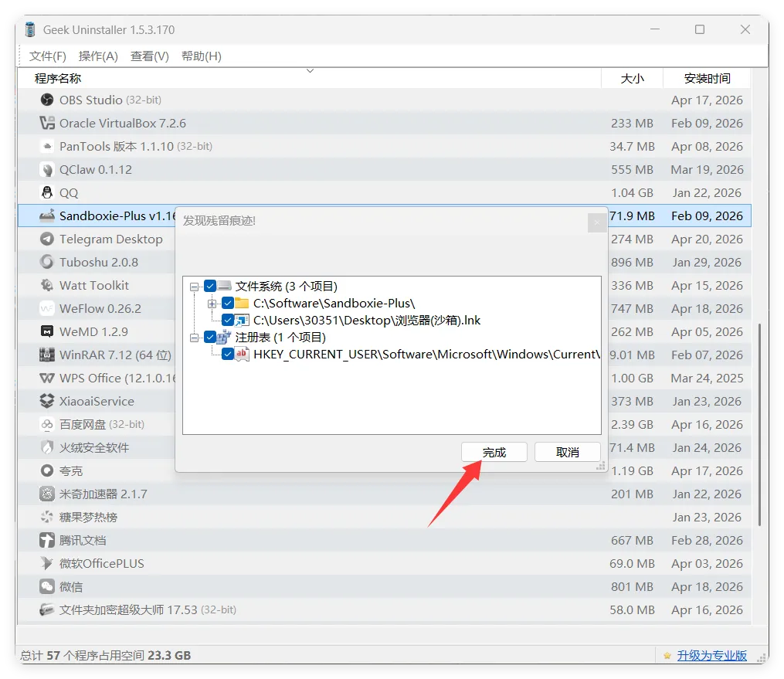Viewport: 784px width, 679px height.
Task: Click the WeMD program icon
Action: tap(47, 331)
